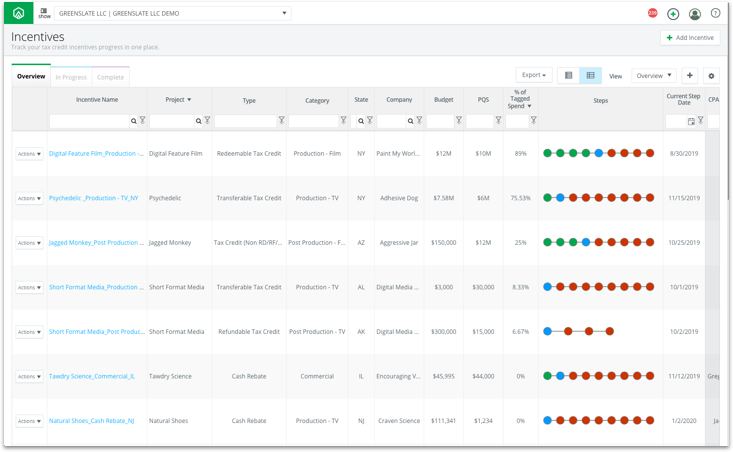The height and width of the screenshot is (452, 733).
Task: Click into the Incentive Name filter field
Action: pyautogui.click(x=89, y=121)
